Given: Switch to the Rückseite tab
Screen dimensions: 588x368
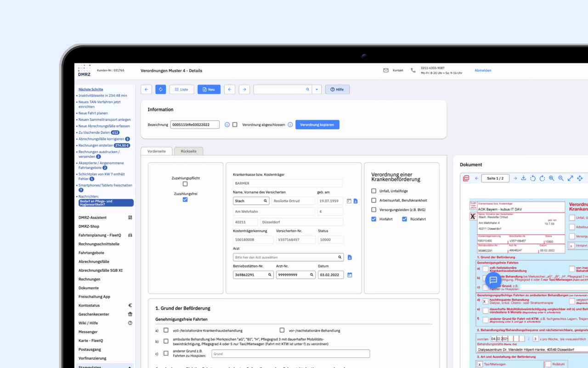Looking at the screenshot, I should click(x=189, y=151).
